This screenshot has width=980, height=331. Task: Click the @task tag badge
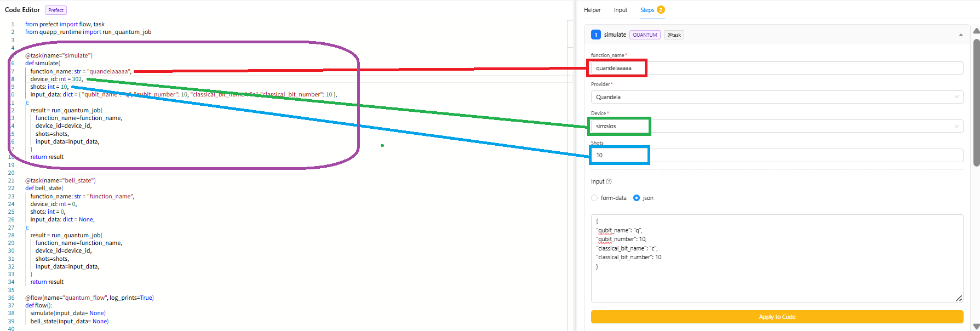(674, 35)
